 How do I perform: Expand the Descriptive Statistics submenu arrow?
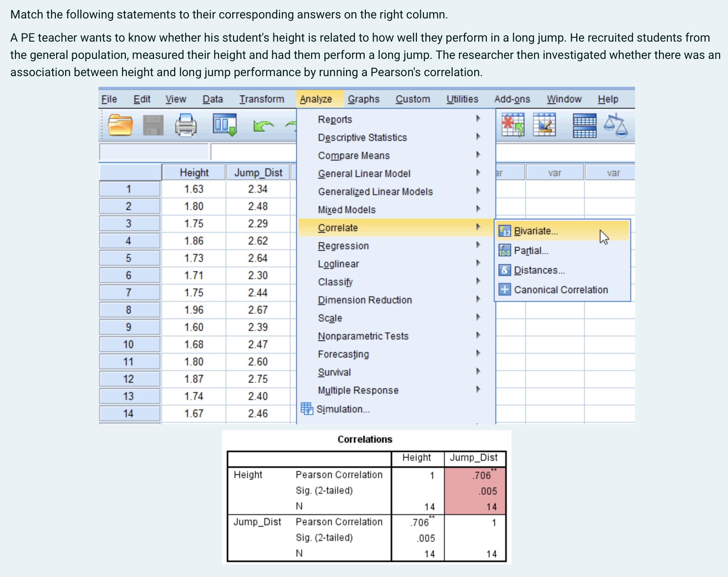click(x=478, y=136)
